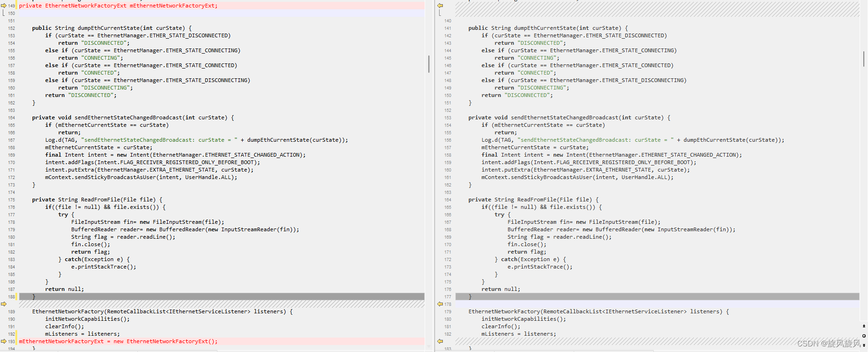Click right pane sendEthernetStateChangedBroadcast declaration line 153
Screen dimensions: 868x352
[x=570, y=117]
